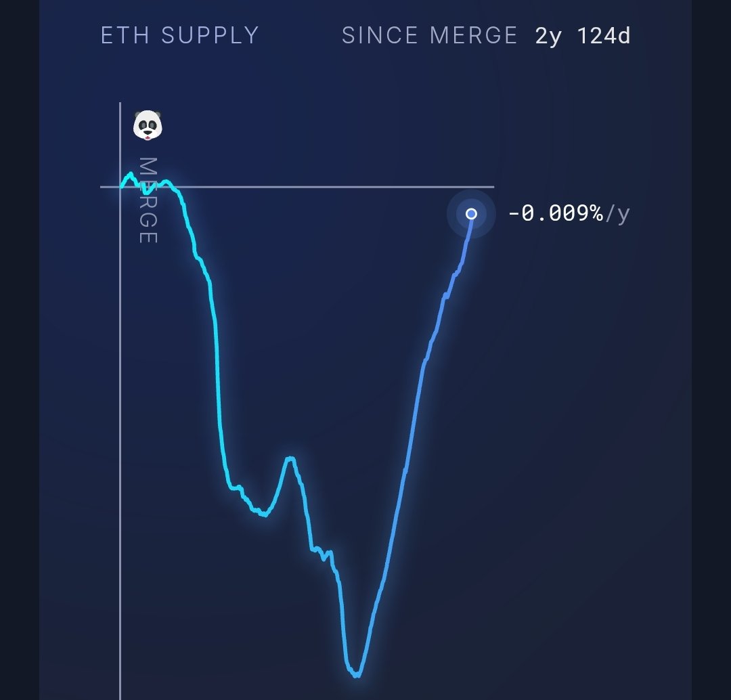The height and width of the screenshot is (700, 731).
Task: Click the vertical MERGE text label
Action: click(148, 200)
